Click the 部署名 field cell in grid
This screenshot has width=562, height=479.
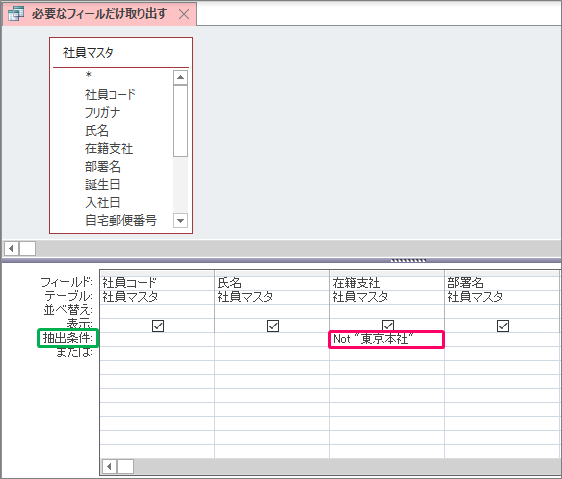click(502, 283)
